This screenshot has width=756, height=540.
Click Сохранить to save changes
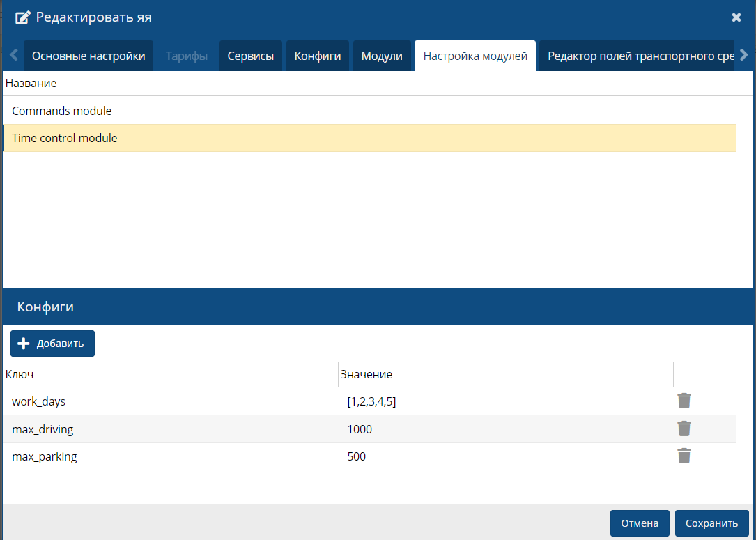pos(711,523)
